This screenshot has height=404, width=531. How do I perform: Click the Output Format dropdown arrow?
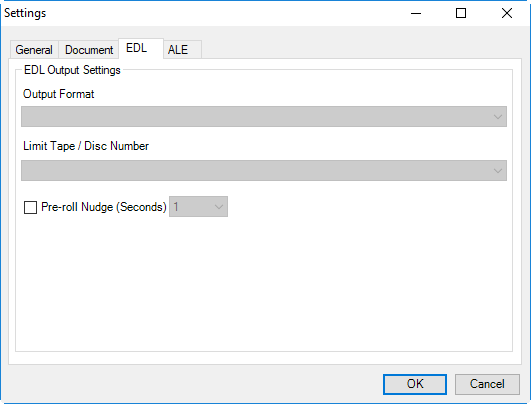click(x=497, y=117)
